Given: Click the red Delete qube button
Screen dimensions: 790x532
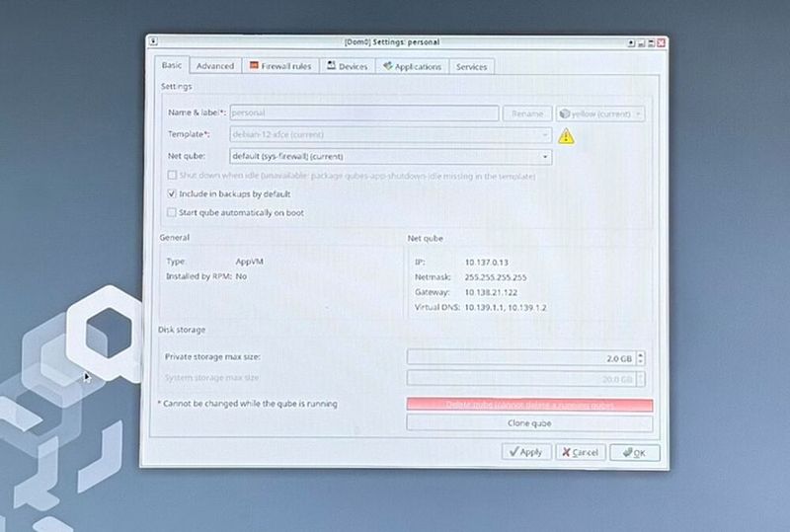Looking at the screenshot, I should 529,405.
